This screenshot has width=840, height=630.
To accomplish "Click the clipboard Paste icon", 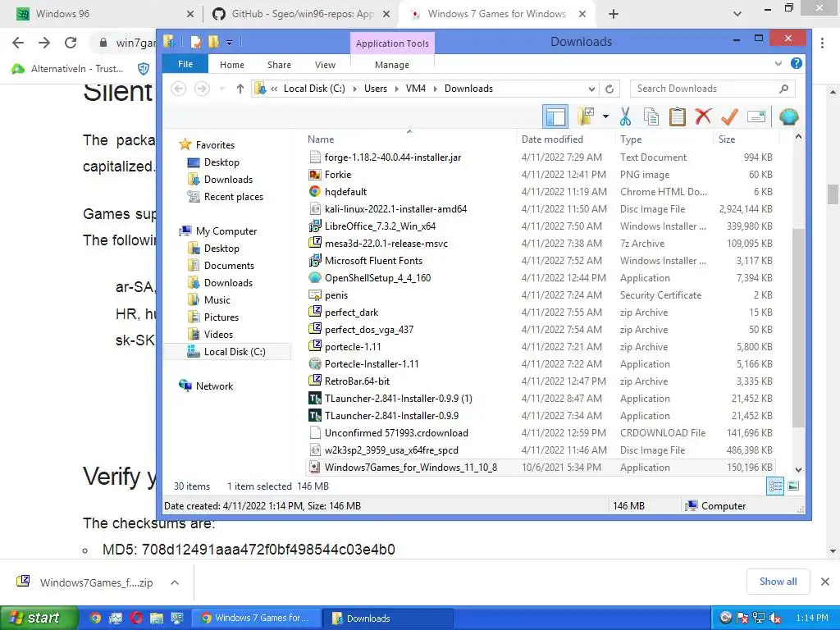I will (677, 116).
